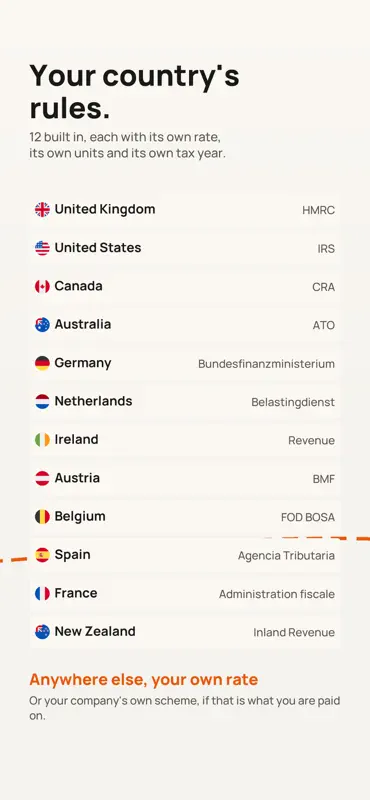Tap the Belgium flag icon
The image size is (370, 800).
click(x=42, y=517)
